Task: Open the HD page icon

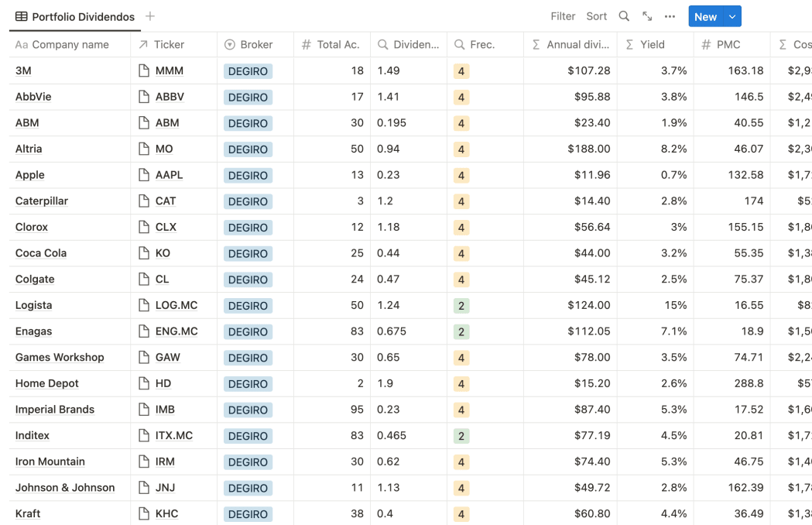Action: (144, 383)
